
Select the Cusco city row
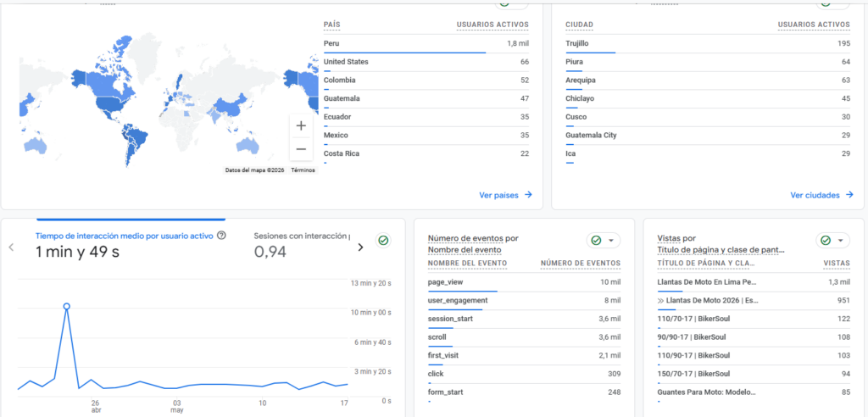tap(708, 117)
